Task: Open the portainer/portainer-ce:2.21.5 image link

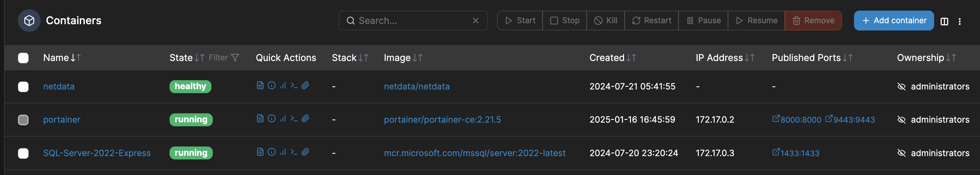Action: tap(442, 120)
